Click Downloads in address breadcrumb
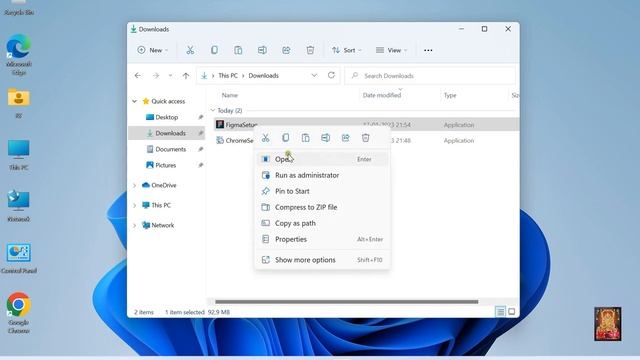Viewport: 640px width, 360px height. point(264,76)
